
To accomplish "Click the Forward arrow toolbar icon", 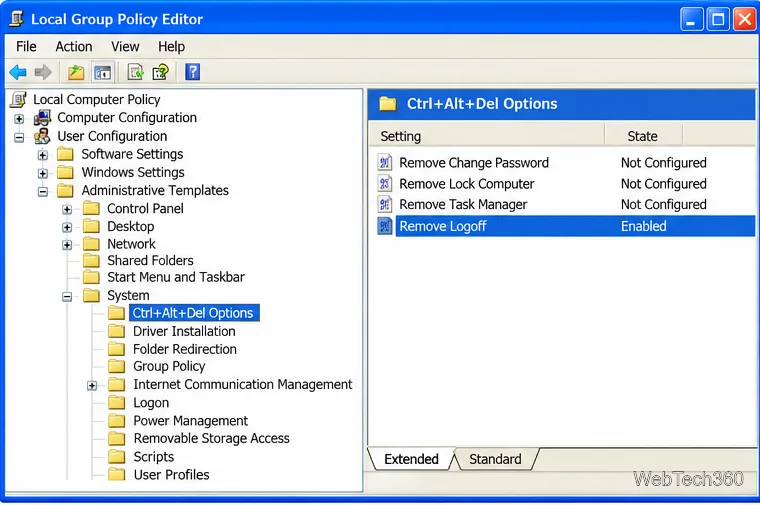I will pyautogui.click(x=43, y=73).
